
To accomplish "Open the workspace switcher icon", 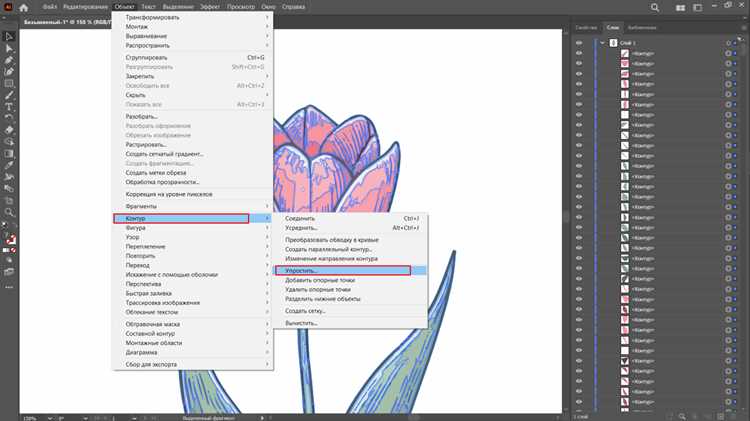I will 697,7.
